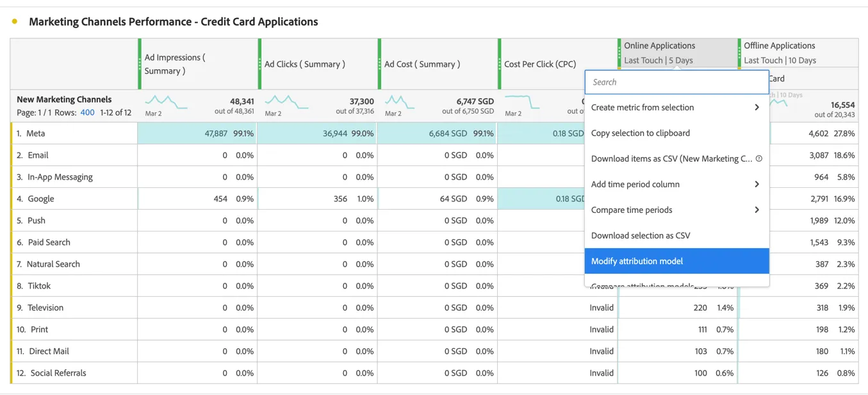Select Modify attribution model
The width and height of the screenshot is (868, 395).
[x=676, y=262]
